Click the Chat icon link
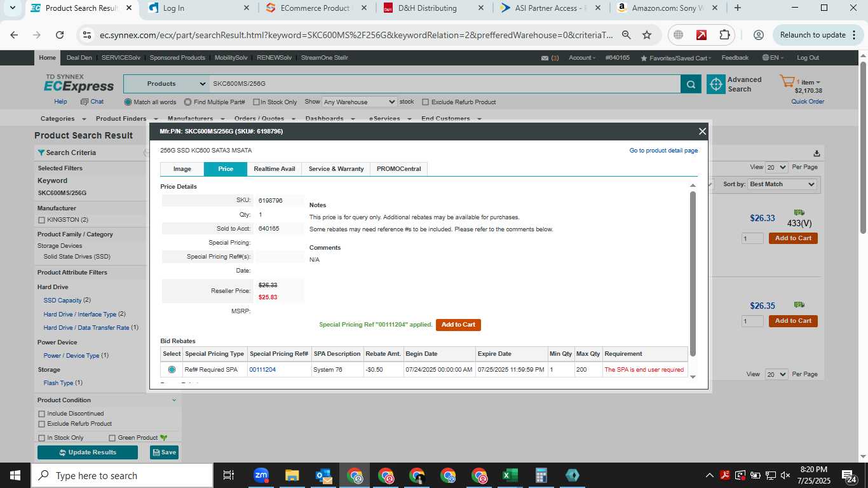Viewport: 868px width, 488px height. pyautogui.click(x=92, y=102)
